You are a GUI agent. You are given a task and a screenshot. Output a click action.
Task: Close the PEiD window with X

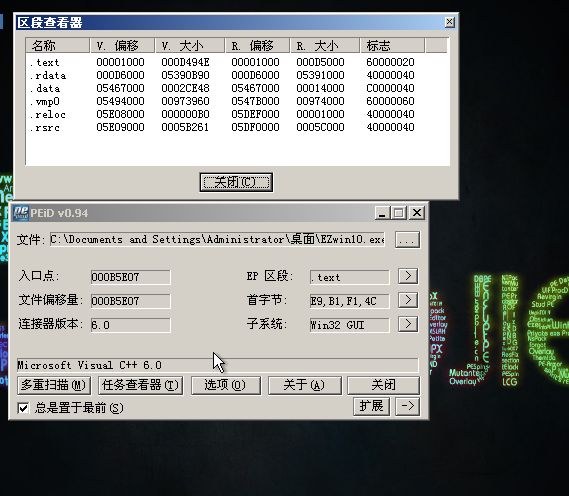[x=417, y=213]
